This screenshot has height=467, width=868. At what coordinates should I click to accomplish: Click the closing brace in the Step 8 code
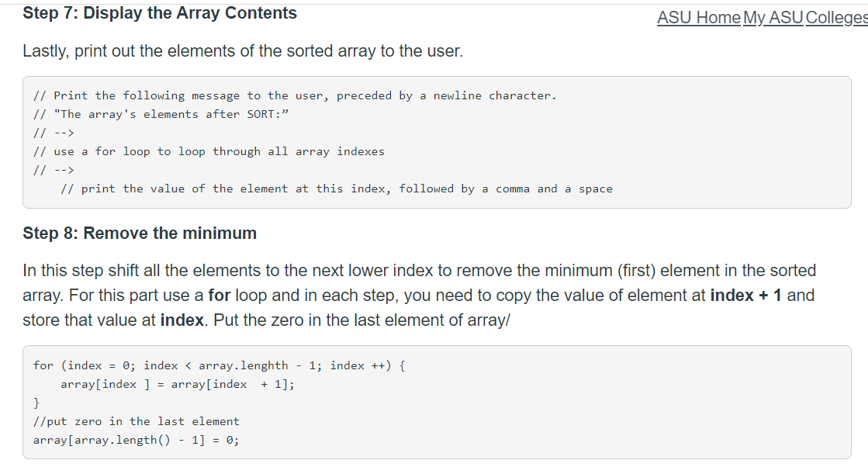click(36, 403)
